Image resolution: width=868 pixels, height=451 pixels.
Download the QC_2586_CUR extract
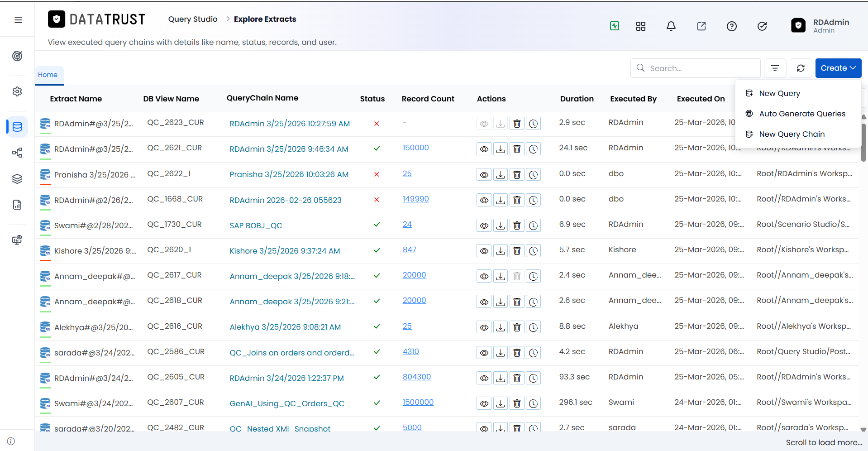click(501, 353)
